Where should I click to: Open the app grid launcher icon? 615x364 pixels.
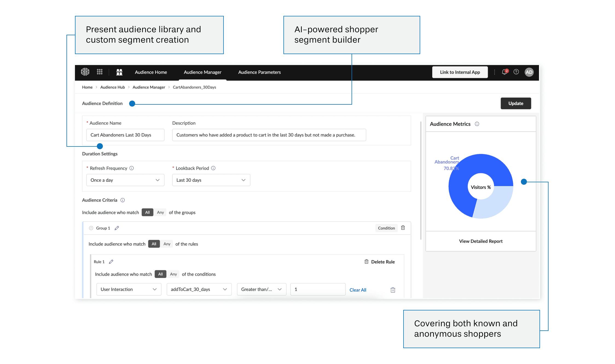100,72
